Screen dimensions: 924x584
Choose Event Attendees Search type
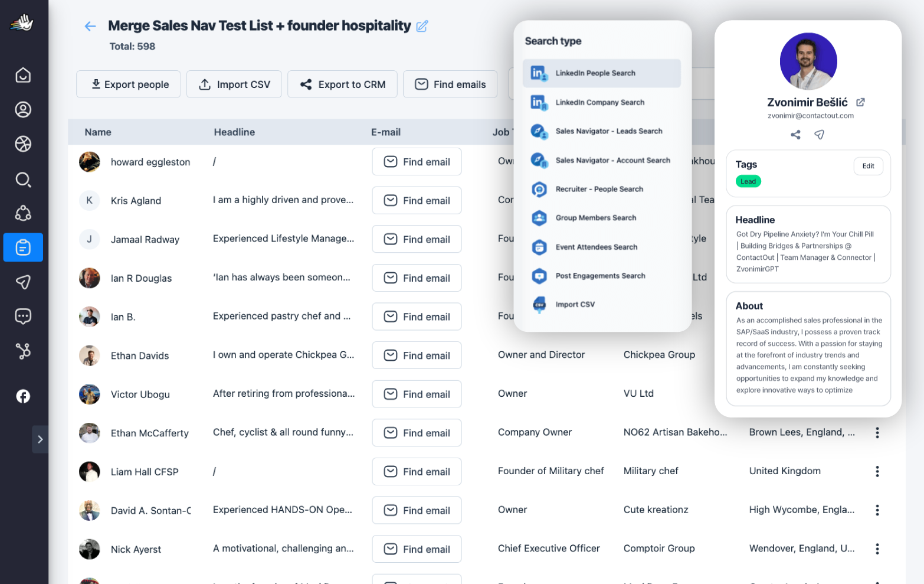tap(597, 247)
